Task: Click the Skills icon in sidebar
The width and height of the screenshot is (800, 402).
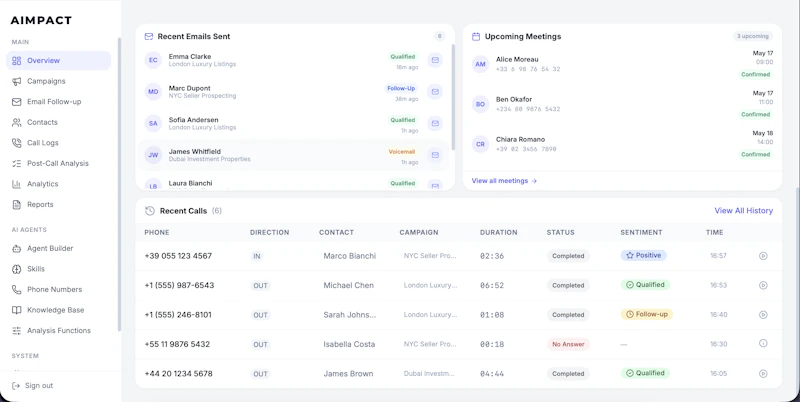Action: pos(16,269)
